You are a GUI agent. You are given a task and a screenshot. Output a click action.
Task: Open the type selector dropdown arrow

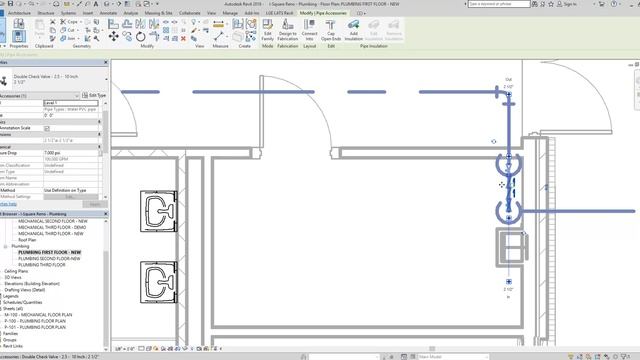point(106,79)
